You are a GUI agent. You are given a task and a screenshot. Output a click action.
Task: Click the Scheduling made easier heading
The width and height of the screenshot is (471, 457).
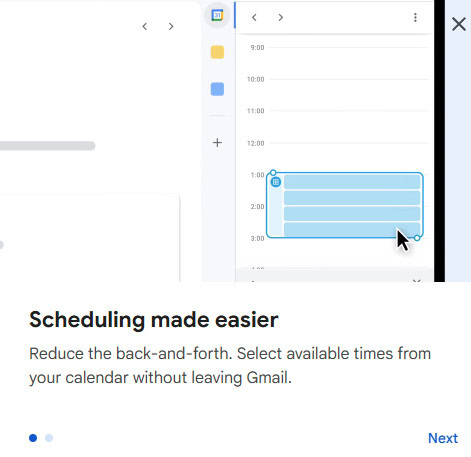pyautogui.click(x=154, y=320)
